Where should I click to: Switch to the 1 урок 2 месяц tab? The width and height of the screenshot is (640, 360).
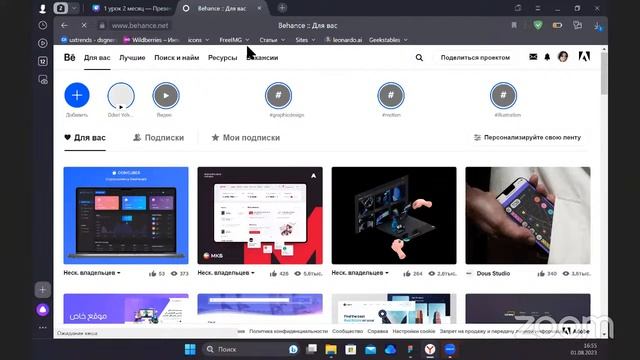pyautogui.click(x=131, y=8)
